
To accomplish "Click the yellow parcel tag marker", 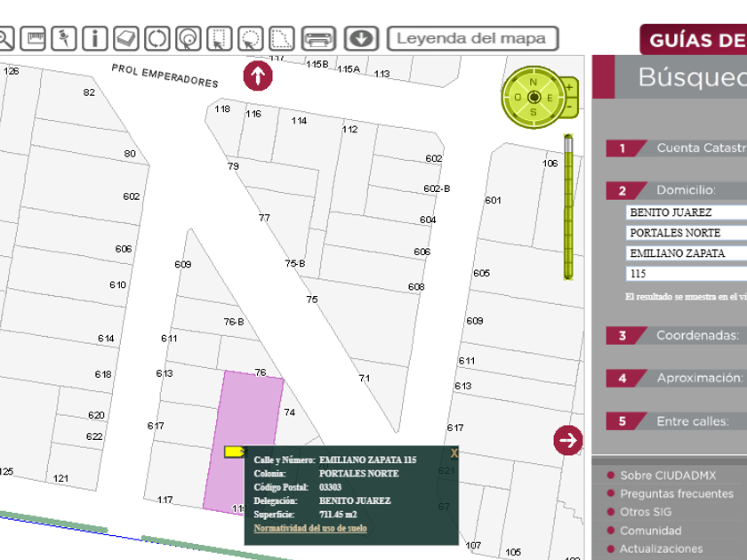I will coord(235,452).
